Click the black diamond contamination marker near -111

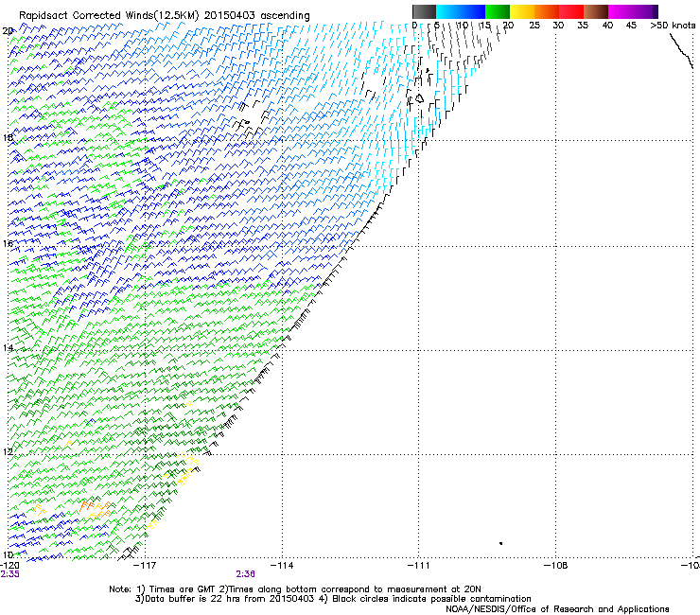(420, 98)
